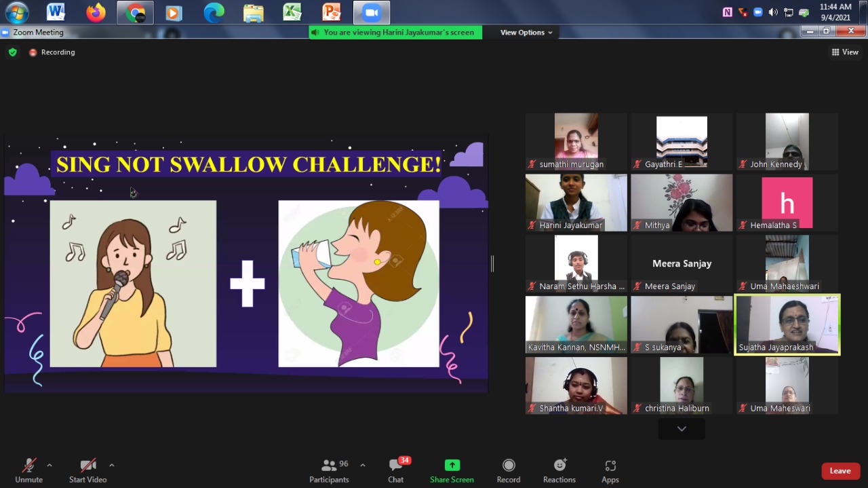Expand arrow next to Participants count
This screenshot has height=488, width=868.
click(363, 465)
